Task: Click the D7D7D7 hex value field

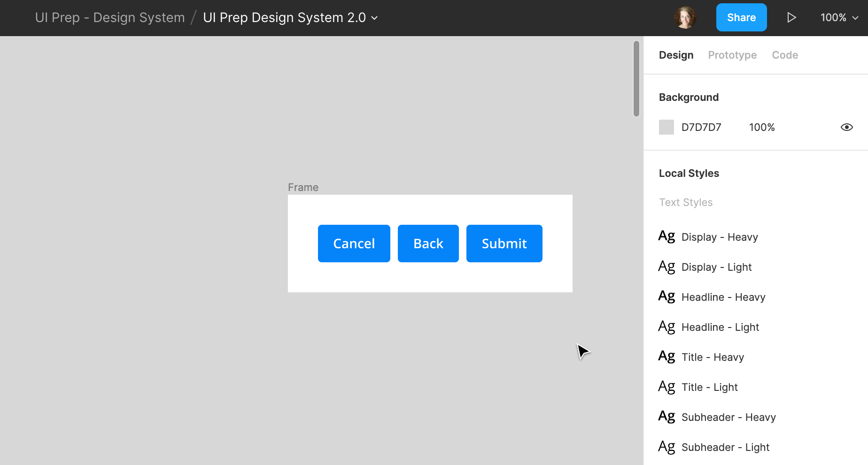Action: tap(701, 127)
